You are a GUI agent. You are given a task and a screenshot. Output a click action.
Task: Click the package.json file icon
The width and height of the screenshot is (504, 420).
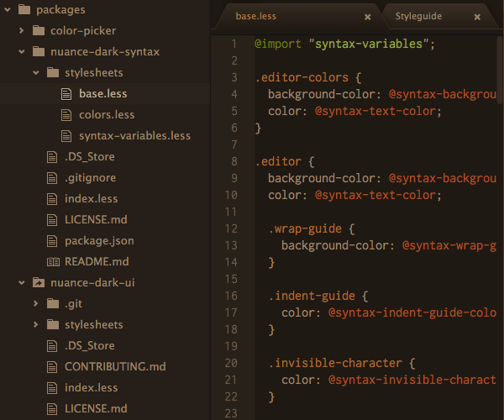(53, 241)
